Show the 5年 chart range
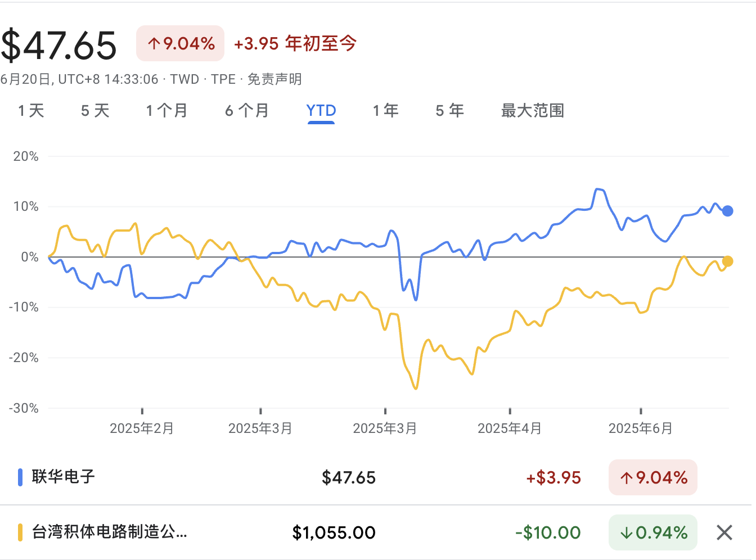This screenshot has width=756, height=560. click(450, 111)
